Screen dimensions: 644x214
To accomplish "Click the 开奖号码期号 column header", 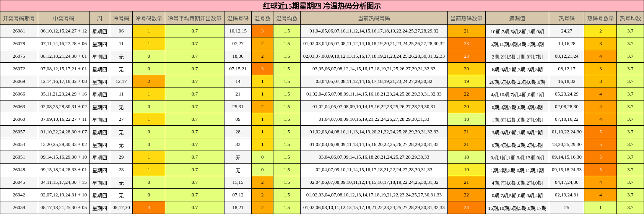I will (19, 18).
